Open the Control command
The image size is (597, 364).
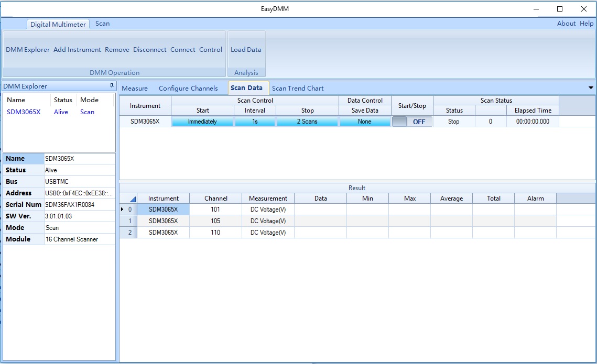click(x=211, y=50)
